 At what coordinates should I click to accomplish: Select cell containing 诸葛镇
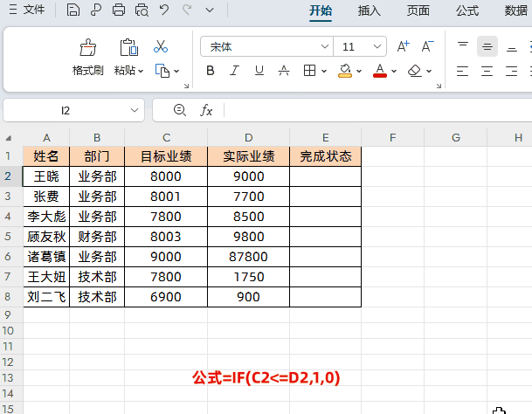(x=46, y=257)
